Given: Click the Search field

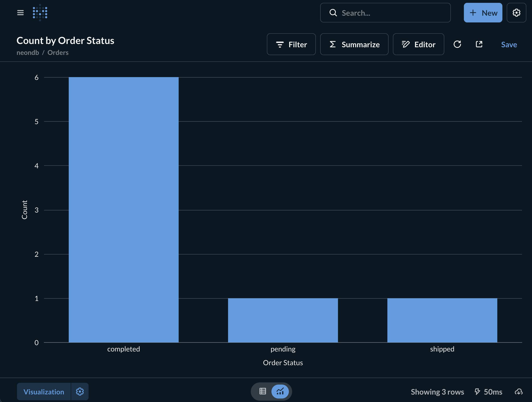Looking at the screenshot, I should pyautogui.click(x=385, y=13).
